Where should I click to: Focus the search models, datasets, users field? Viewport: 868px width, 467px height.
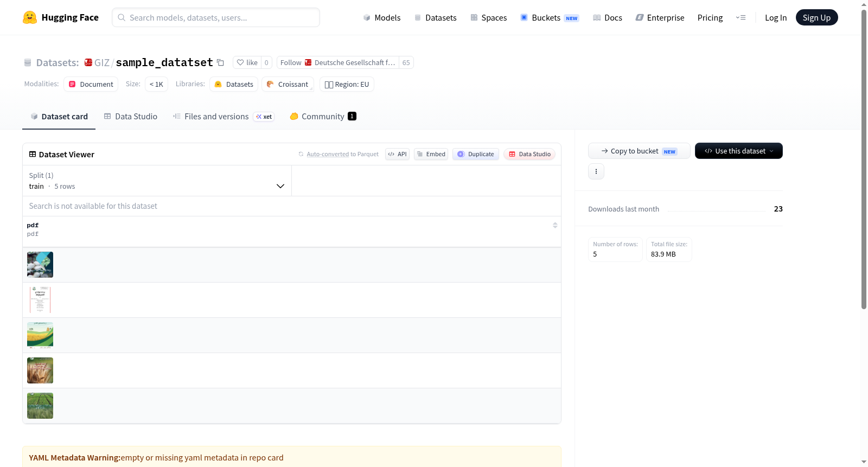tap(216, 17)
